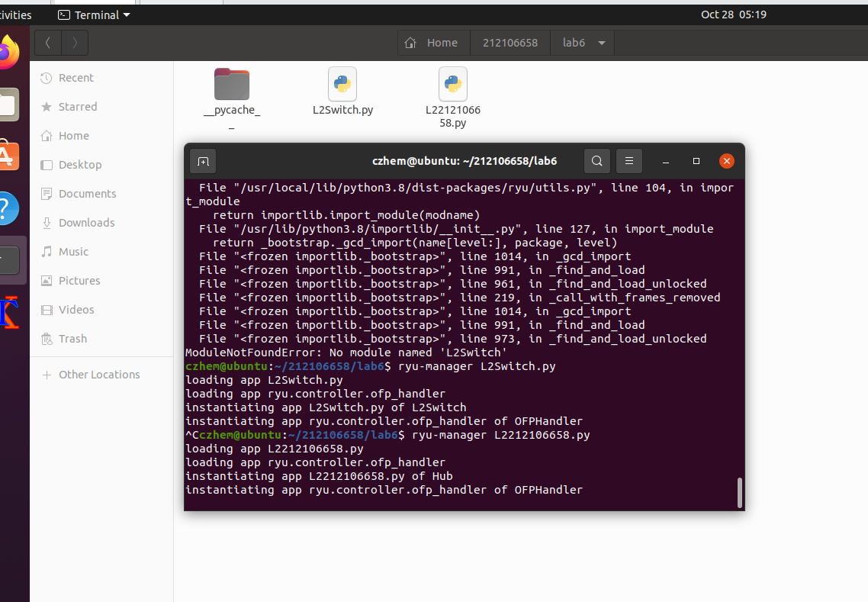Expand the lab6 path dropdown arrow
Viewport: 868px width, 602px height.
coord(602,43)
